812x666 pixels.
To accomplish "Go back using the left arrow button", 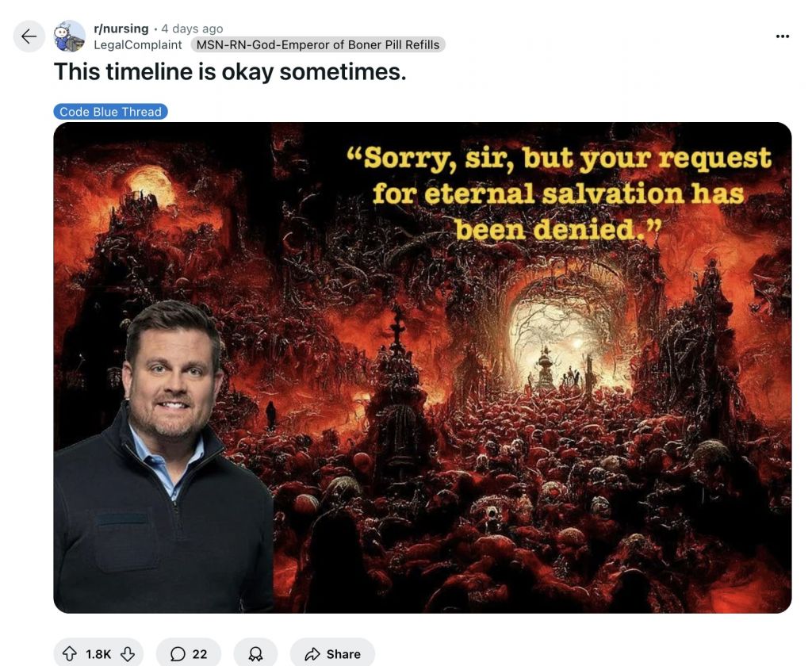I will pos(29,36).
